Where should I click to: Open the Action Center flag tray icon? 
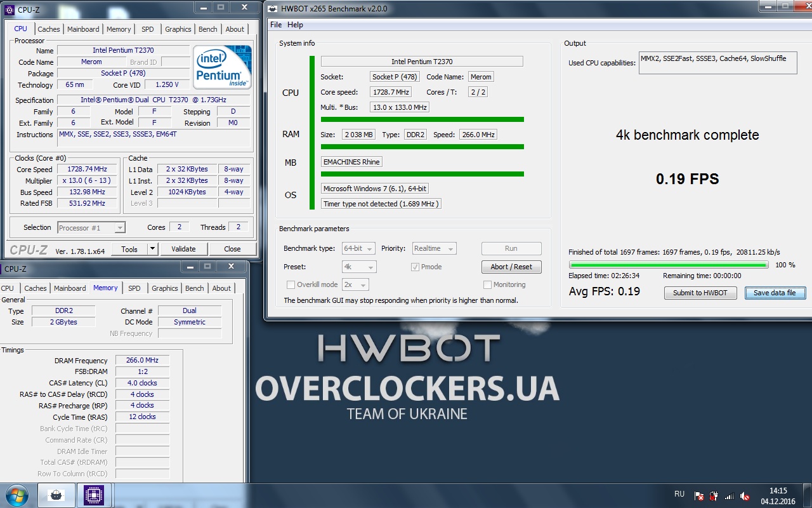pos(699,496)
